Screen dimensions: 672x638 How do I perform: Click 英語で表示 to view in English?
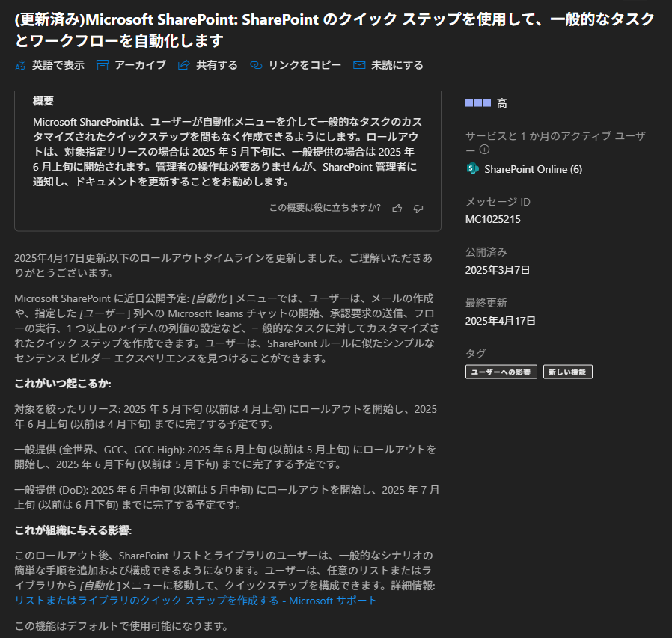58,65
